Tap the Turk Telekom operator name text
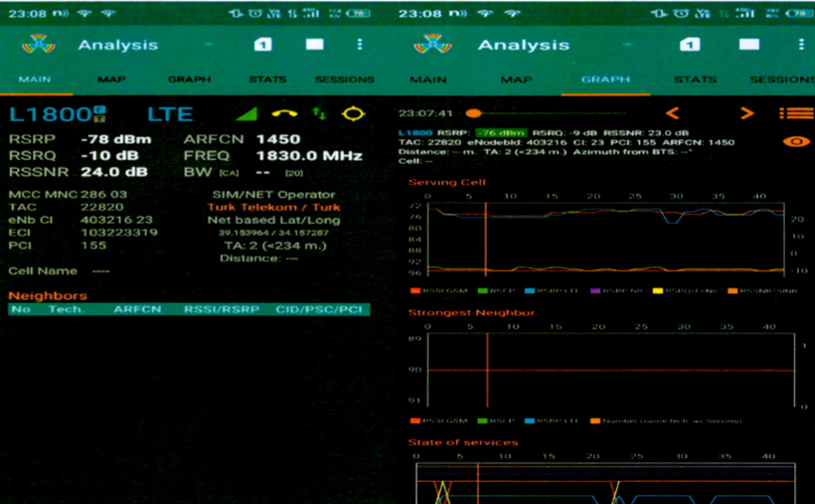The image size is (815, 504). (x=273, y=208)
